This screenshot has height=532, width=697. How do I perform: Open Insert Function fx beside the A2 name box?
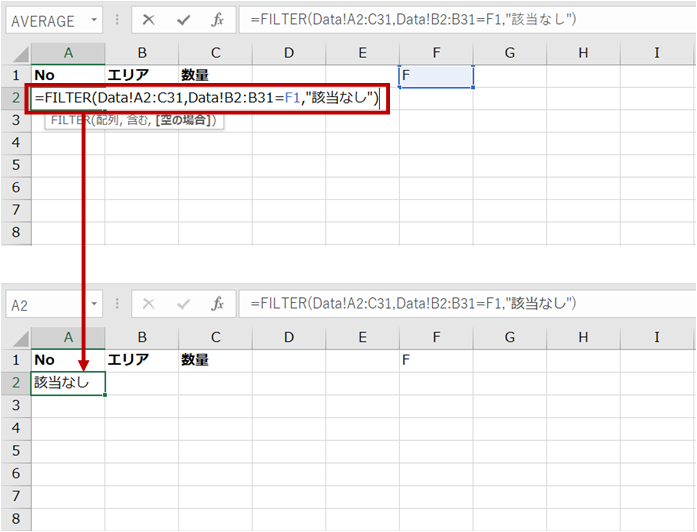[217, 304]
